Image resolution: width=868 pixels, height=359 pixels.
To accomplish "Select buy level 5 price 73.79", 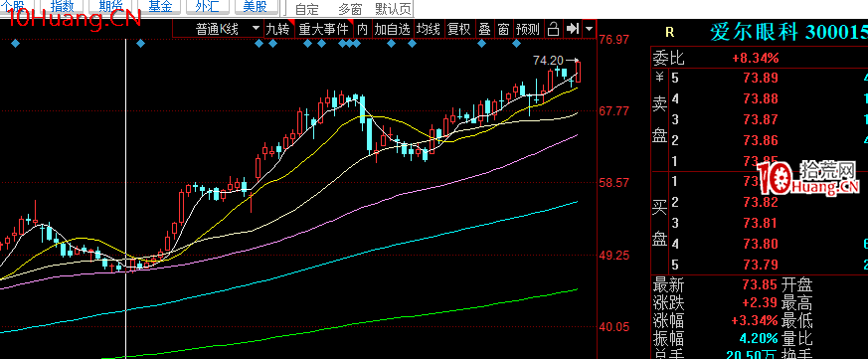I will (x=761, y=265).
